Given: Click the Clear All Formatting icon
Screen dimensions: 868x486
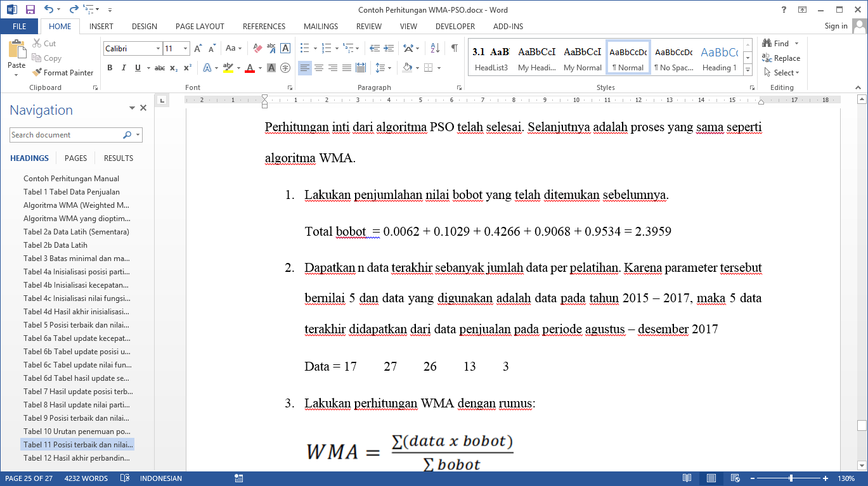Looking at the screenshot, I should point(257,48).
